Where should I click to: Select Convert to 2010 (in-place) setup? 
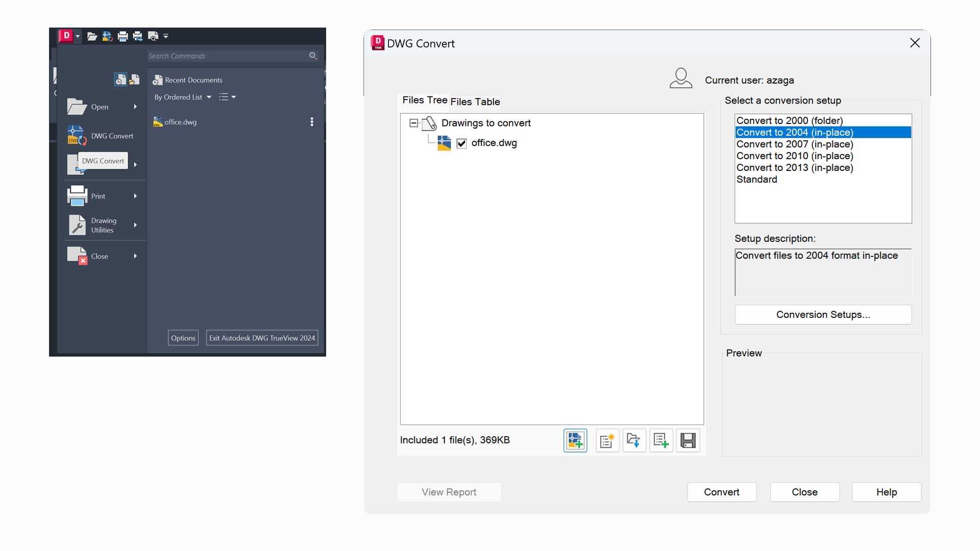point(794,156)
